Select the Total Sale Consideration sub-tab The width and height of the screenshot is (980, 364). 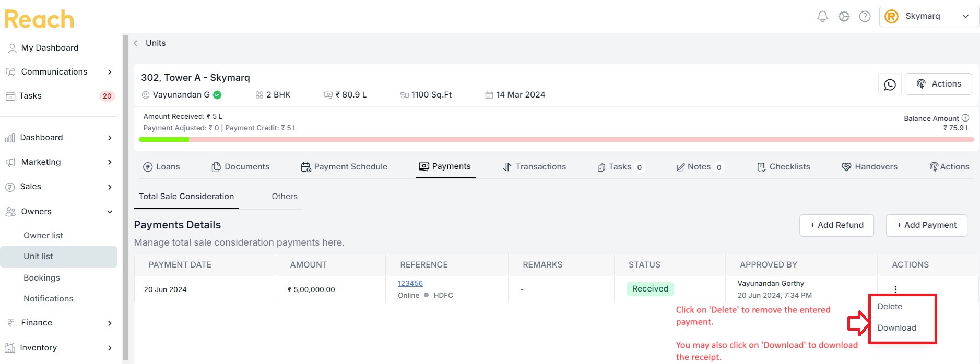pyautogui.click(x=186, y=197)
